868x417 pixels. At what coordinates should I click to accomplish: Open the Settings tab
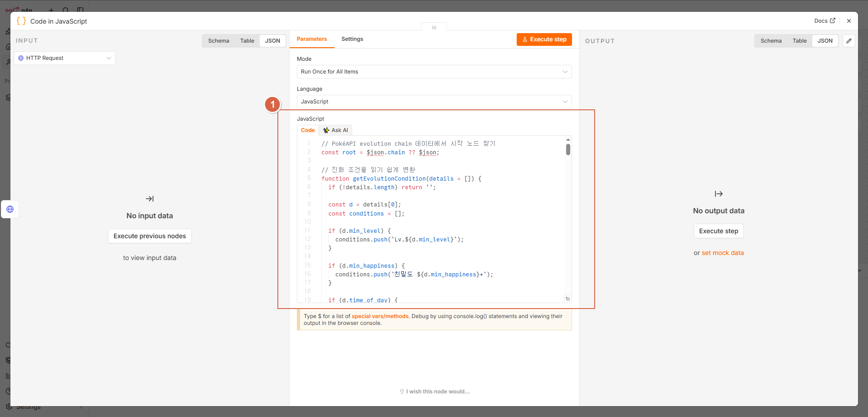click(x=352, y=39)
